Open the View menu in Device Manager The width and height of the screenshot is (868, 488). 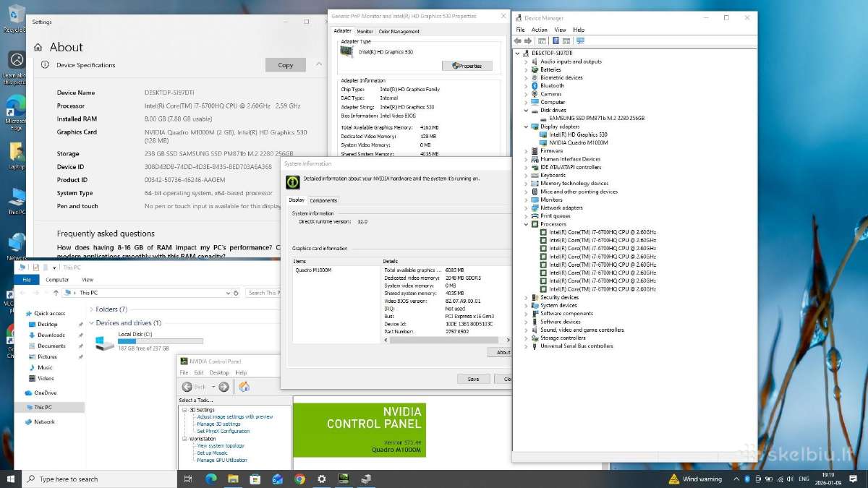pyautogui.click(x=560, y=30)
